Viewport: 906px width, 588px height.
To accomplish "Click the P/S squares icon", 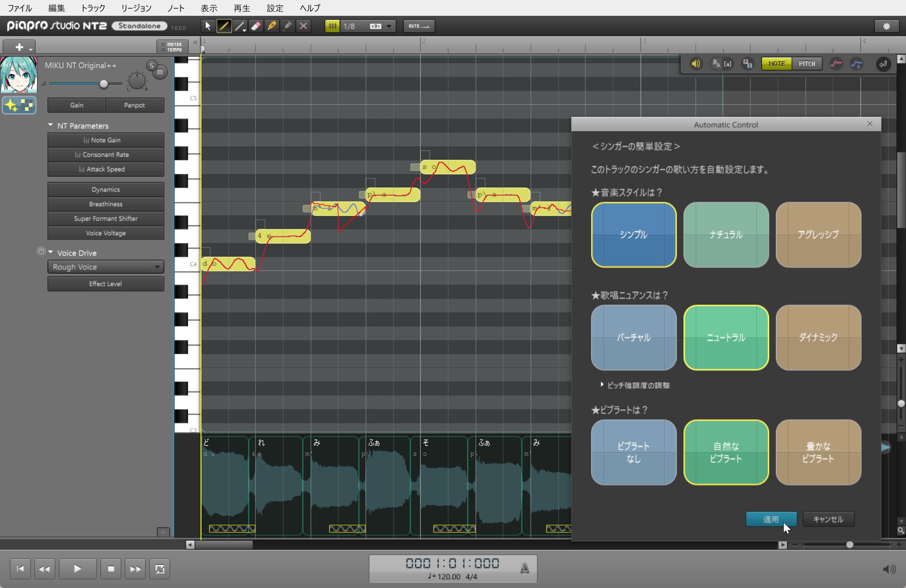I will [x=747, y=64].
